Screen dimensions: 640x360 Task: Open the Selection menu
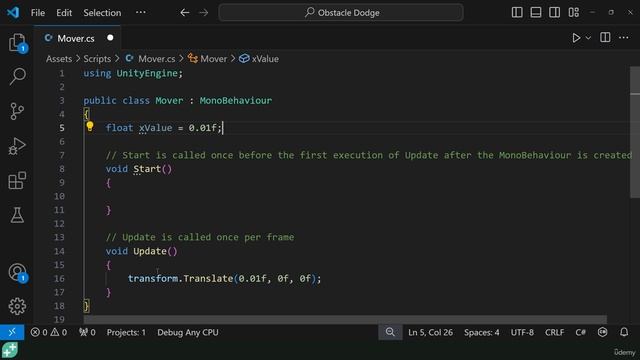pyautogui.click(x=102, y=13)
